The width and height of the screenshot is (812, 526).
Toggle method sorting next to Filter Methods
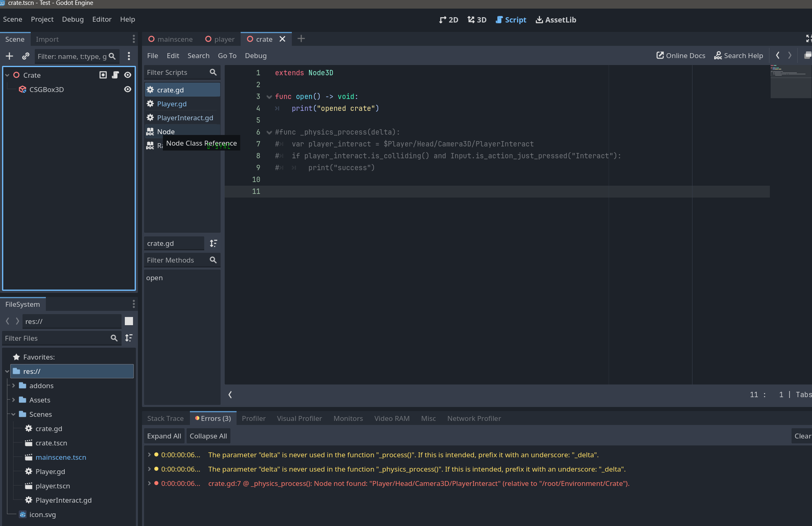coord(213,243)
